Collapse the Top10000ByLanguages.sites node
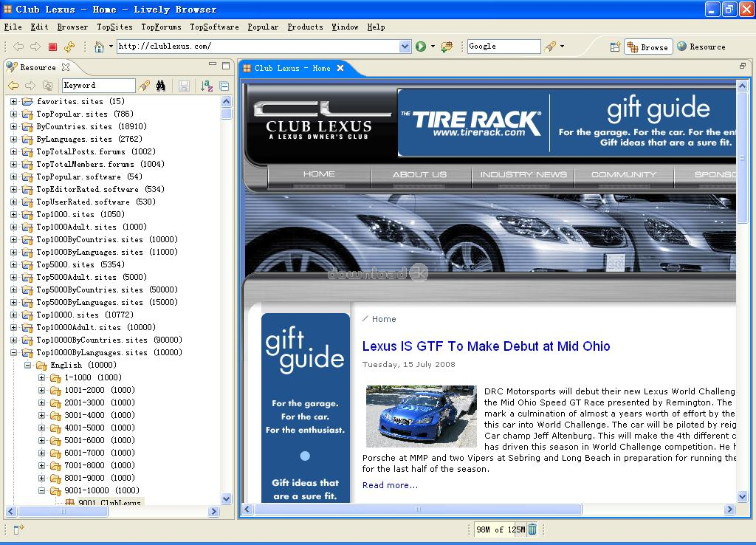Image resolution: width=756 pixels, height=545 pixels. pos(13,352)
